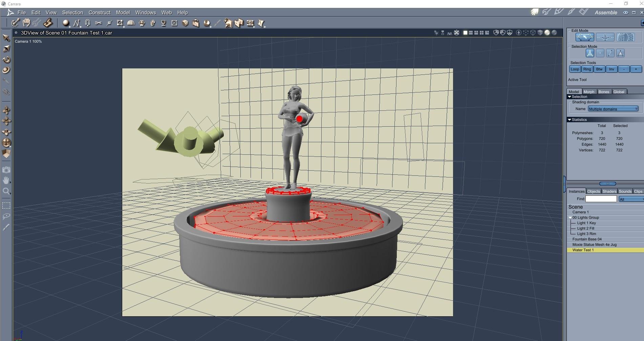Enable the first combined selection mode button

click(590, 53)
